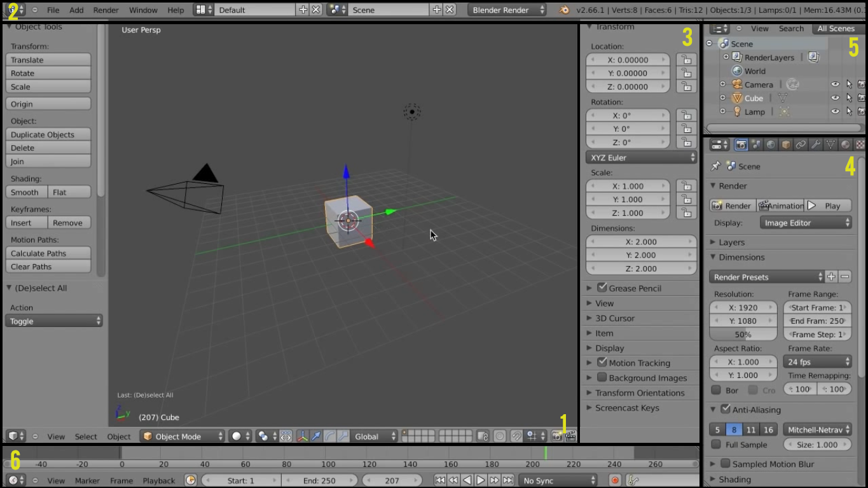
Task: Open the Render menu
Action: (106, 10)
